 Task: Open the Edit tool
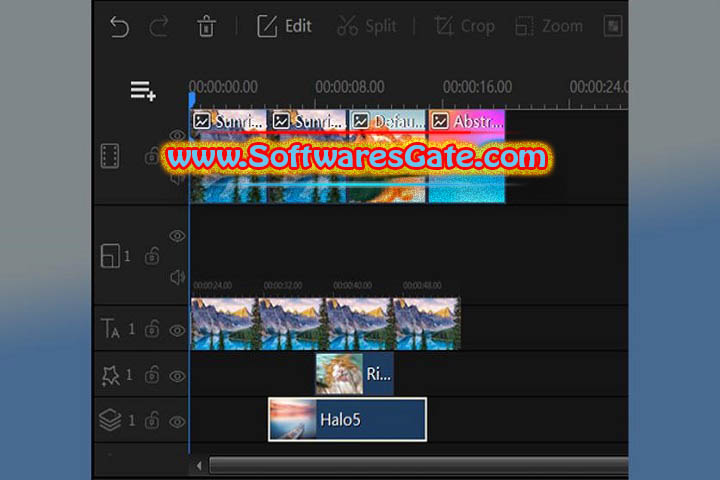pyautogui.click(x=284, y=26)
